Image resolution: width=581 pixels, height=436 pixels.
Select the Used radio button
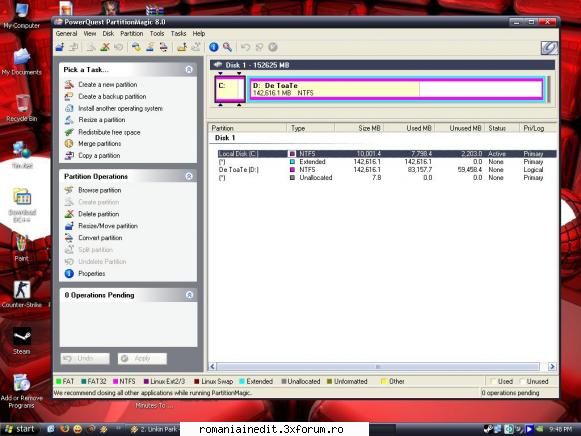click(493, 381)
